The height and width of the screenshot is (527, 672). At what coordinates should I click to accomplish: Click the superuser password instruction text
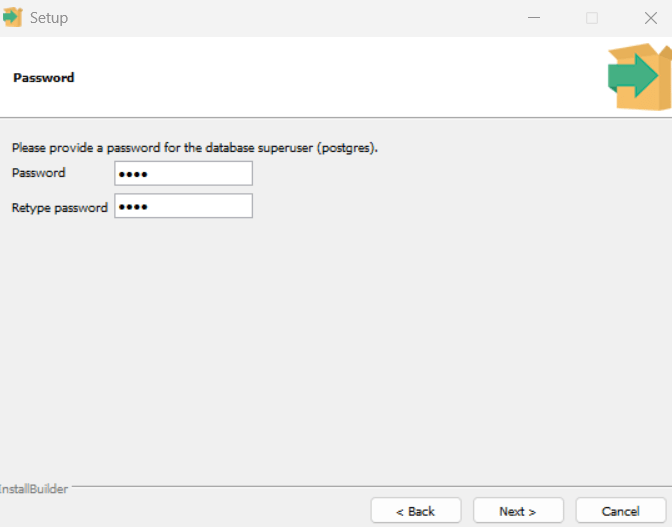tap(195, 148)
